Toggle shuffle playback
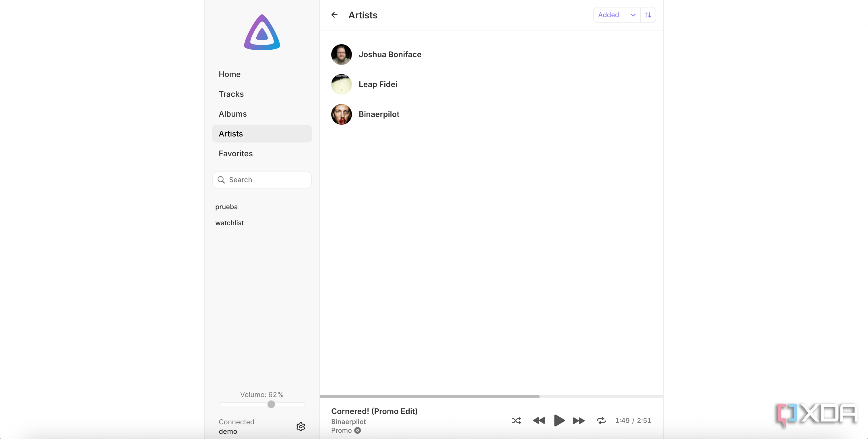868x439 pixels. [516, 420]
